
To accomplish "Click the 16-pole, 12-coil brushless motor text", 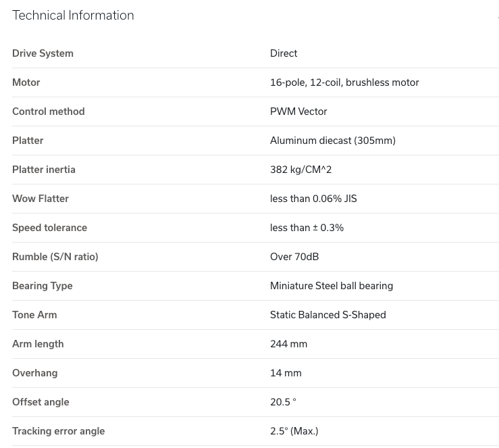I will 344,82.
